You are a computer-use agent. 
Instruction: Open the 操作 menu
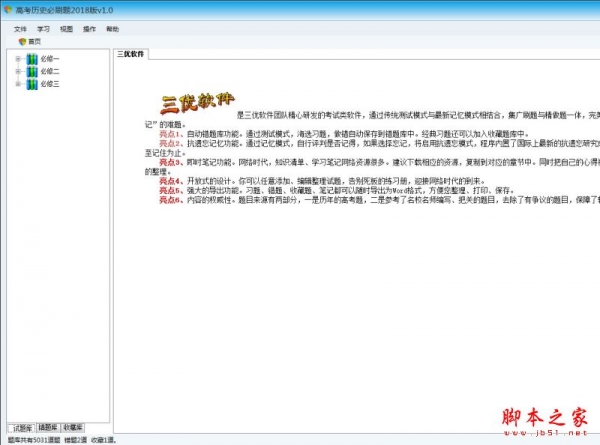coord(90,29)
